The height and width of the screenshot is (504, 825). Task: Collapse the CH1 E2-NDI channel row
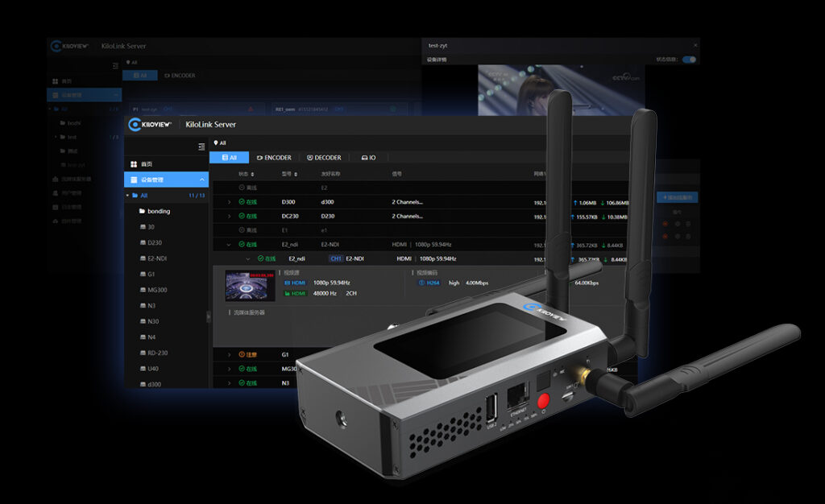click(248, 258)
